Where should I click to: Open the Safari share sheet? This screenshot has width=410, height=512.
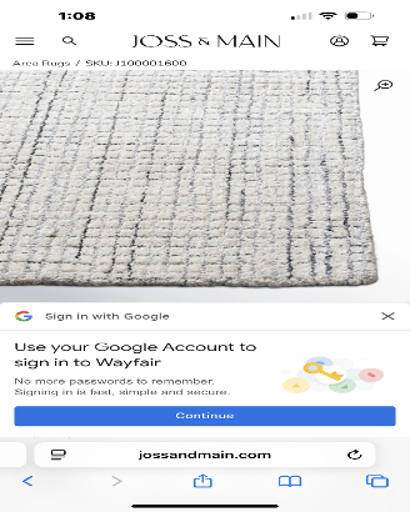(203, 481)
